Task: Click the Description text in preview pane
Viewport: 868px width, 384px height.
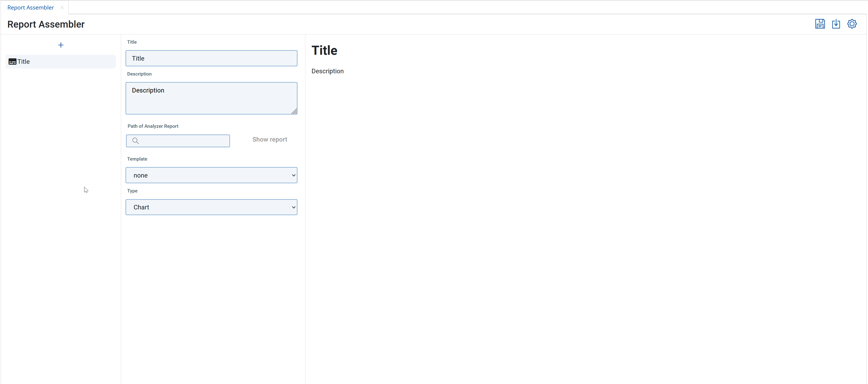Action: [x=327, y=71]
